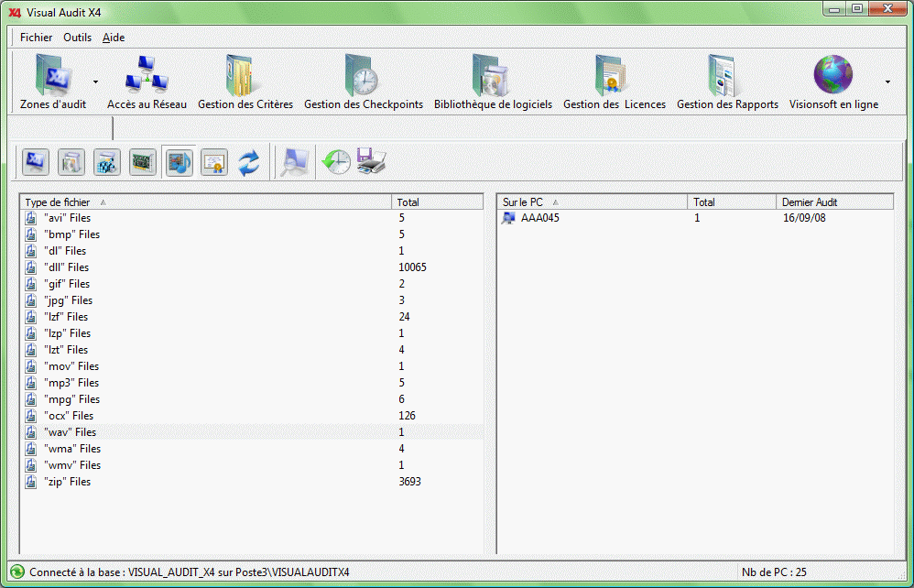This screenshot has height=588, width=914.
Task: Sort PC list by Total column
Action: point(732,202)
